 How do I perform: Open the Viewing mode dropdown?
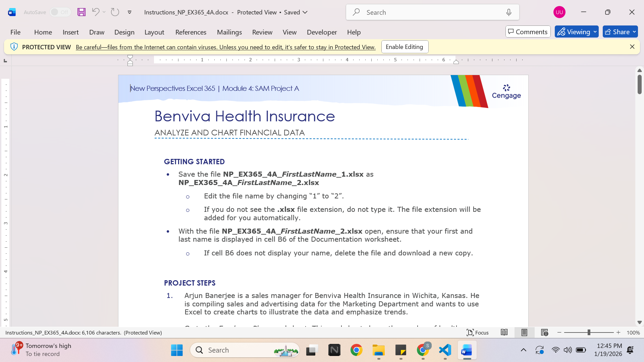pyautogui.click(x=577, y=32)
